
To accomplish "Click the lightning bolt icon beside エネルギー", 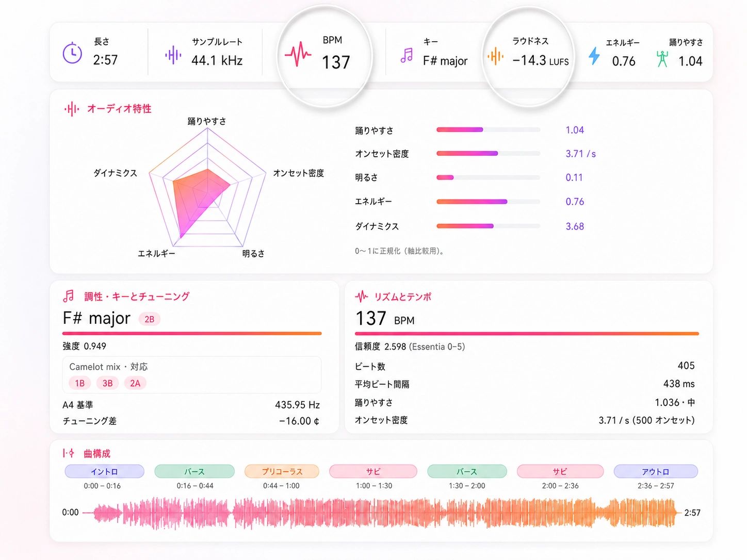I will (594, 56).
